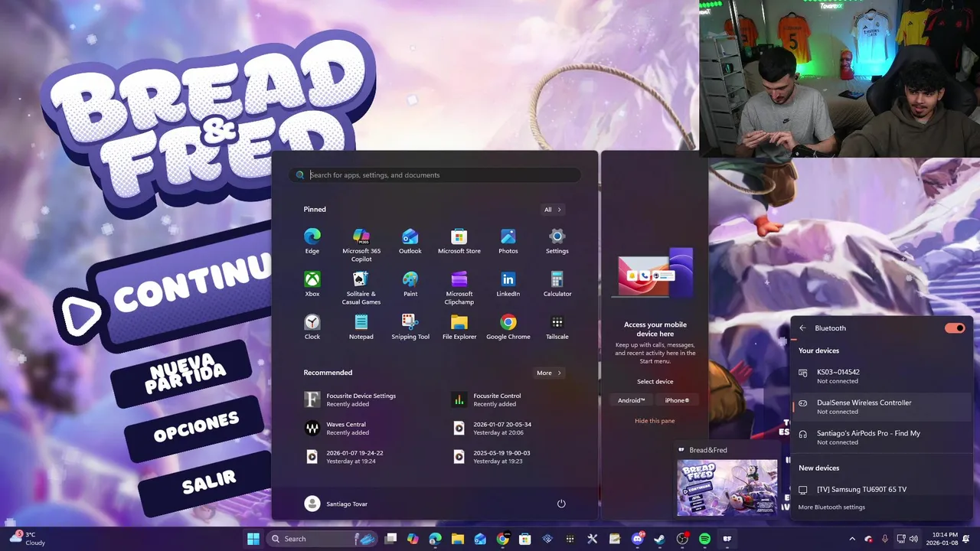Click the Start menu search field
This screenshot has width=980, height=551.
pyautogui.click(x=434, y=175)
